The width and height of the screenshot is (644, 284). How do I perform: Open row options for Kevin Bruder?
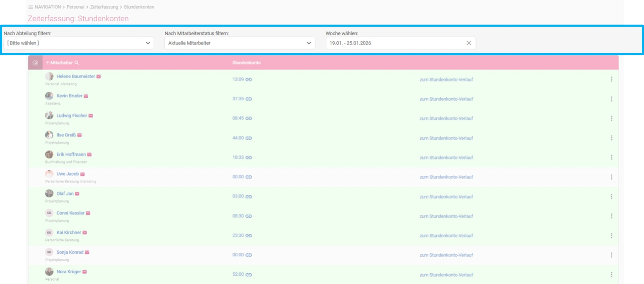pyautogui.click(x=611, y=99)
